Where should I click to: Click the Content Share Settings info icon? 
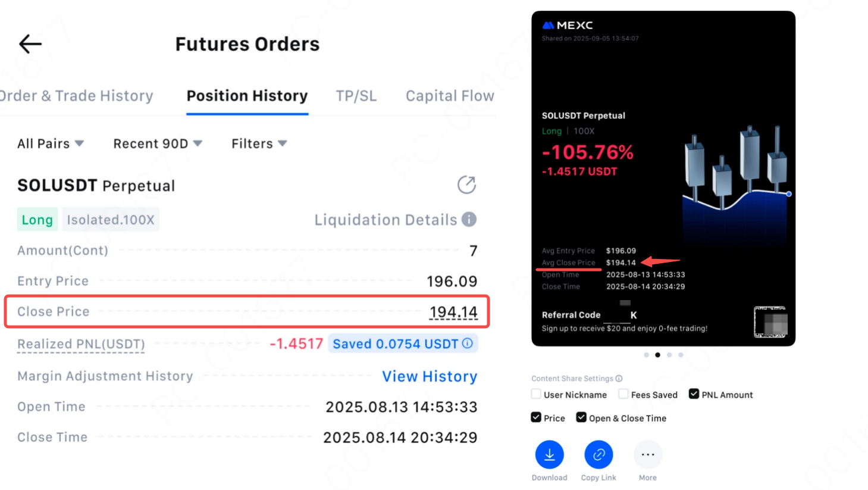[x=619, y=379]
